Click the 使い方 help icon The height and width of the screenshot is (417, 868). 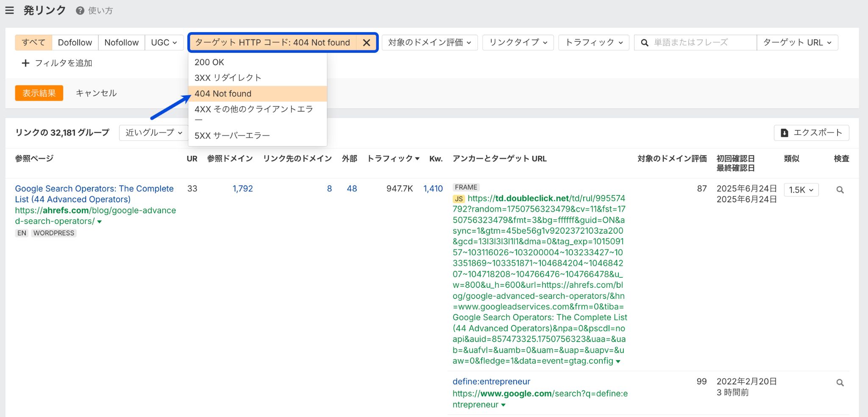80,11
